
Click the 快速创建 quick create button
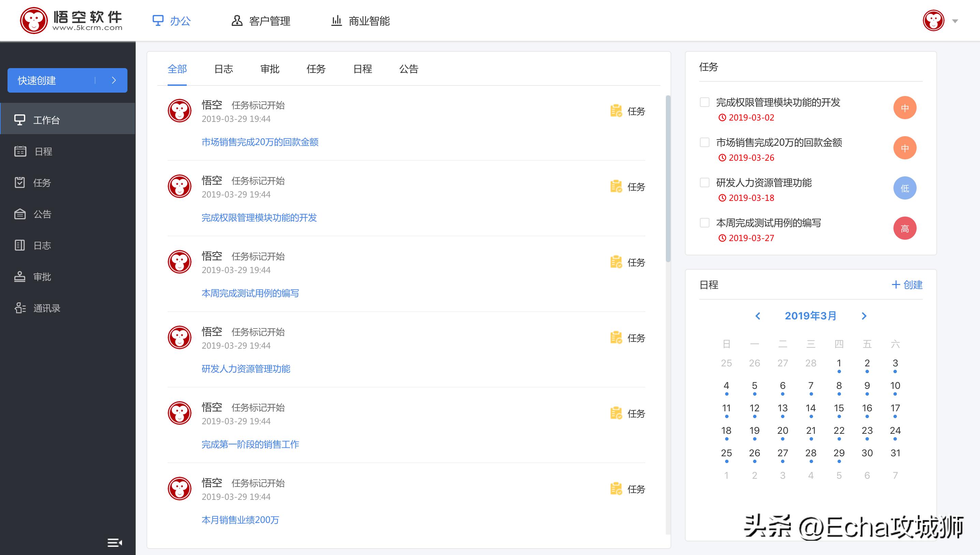tap(67, 80)
